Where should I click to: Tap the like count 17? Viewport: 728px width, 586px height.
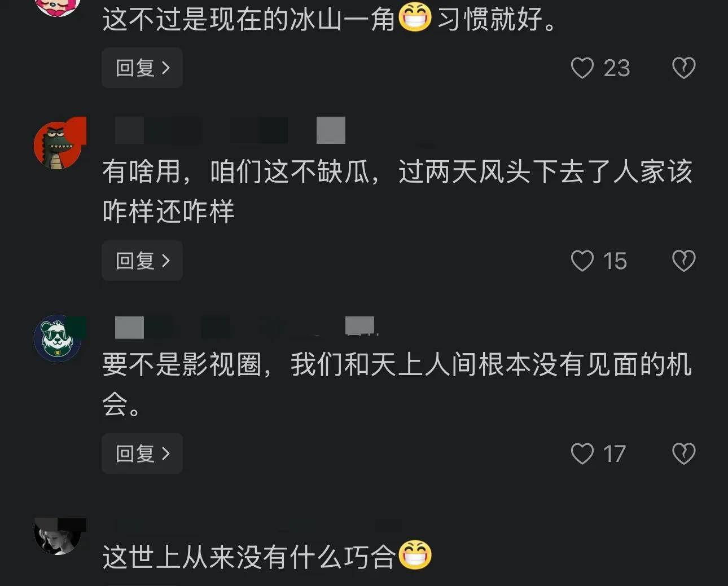615,454
